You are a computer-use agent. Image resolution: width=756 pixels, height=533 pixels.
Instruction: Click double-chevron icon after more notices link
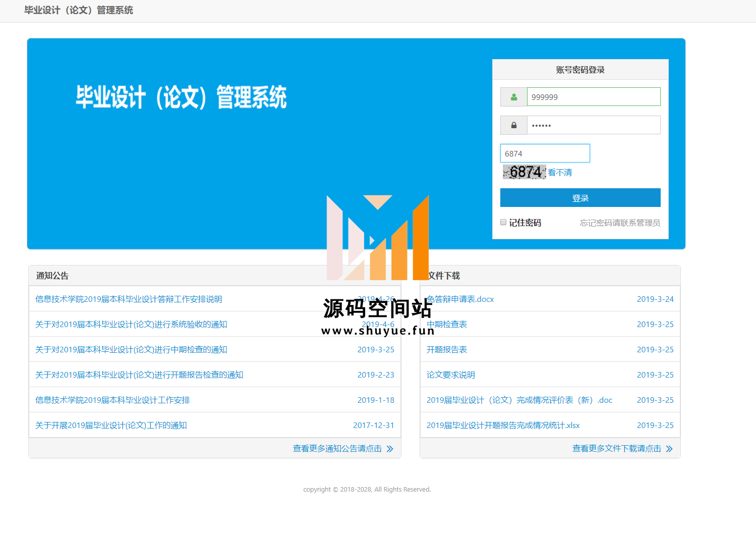(x=390, y=449)
